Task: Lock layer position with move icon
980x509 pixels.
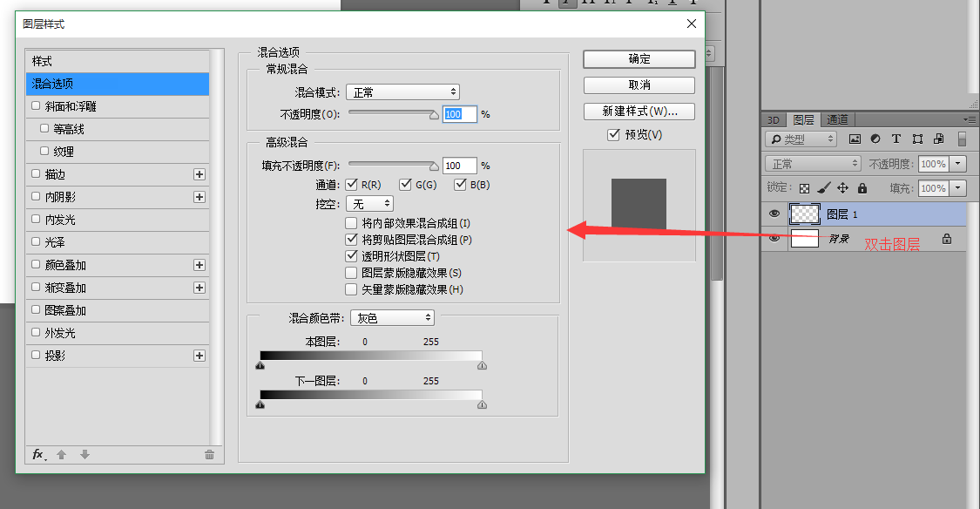Action: pyautogui.click(x=842, y=187)
